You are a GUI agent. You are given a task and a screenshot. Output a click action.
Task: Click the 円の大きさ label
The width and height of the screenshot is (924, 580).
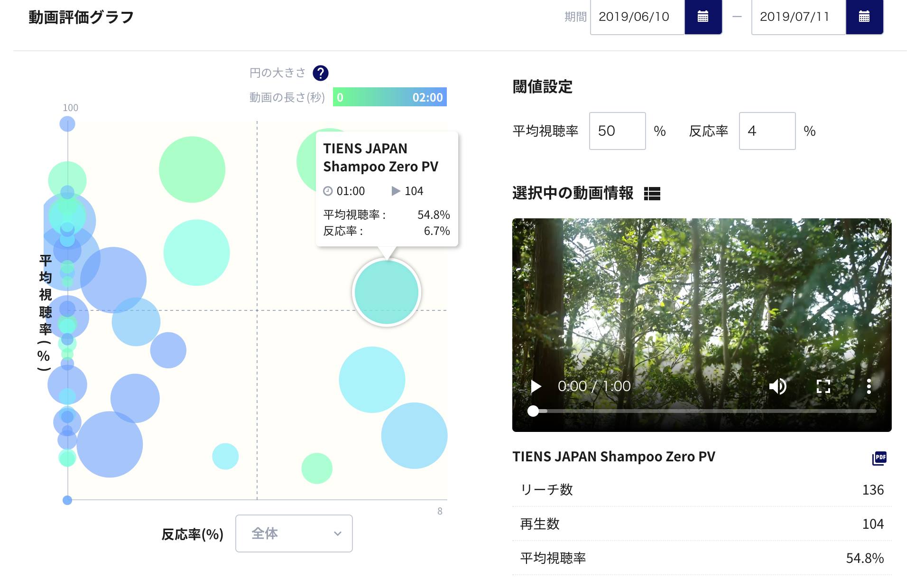[277, 73]
